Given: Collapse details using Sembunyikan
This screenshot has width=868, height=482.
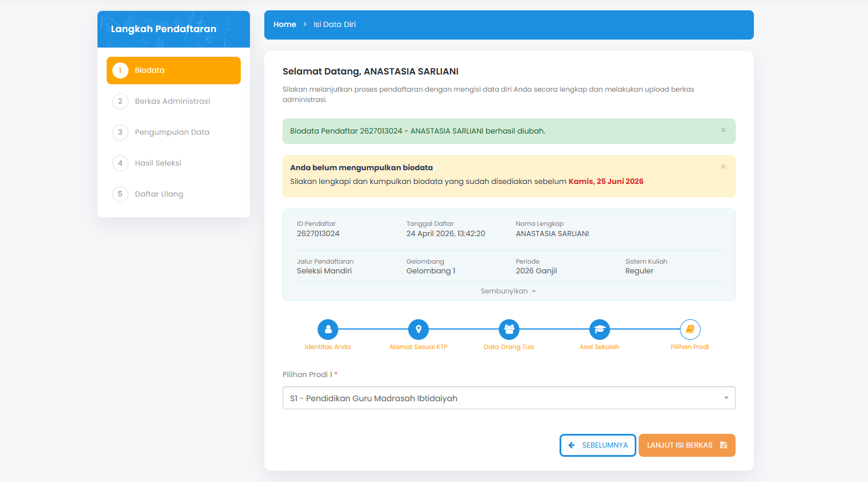Looking at the screenshot, I should click(508, 291).
